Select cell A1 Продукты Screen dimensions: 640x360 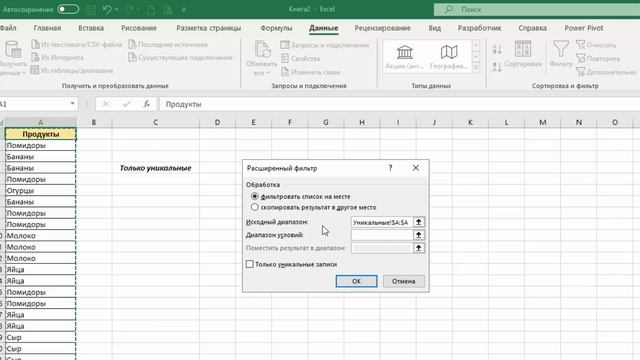[40, 134]
